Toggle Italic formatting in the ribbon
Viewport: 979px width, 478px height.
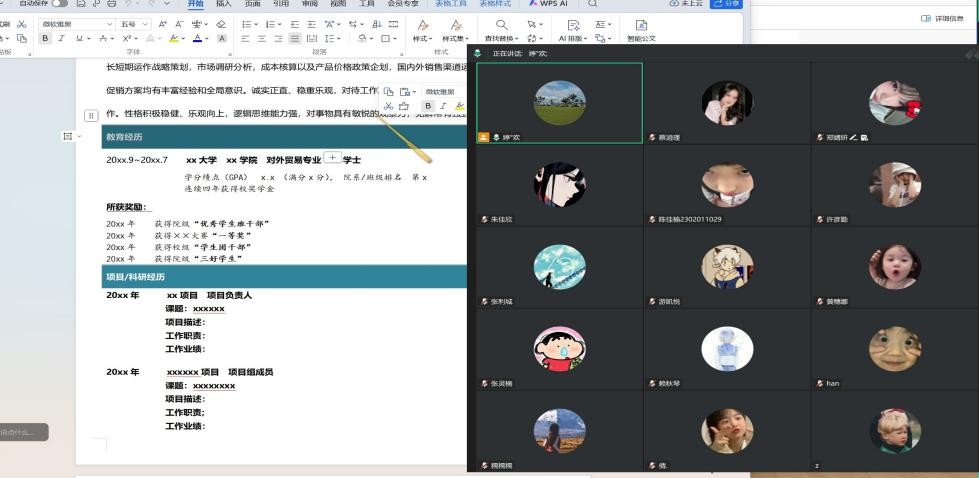[x=61, y=38]
